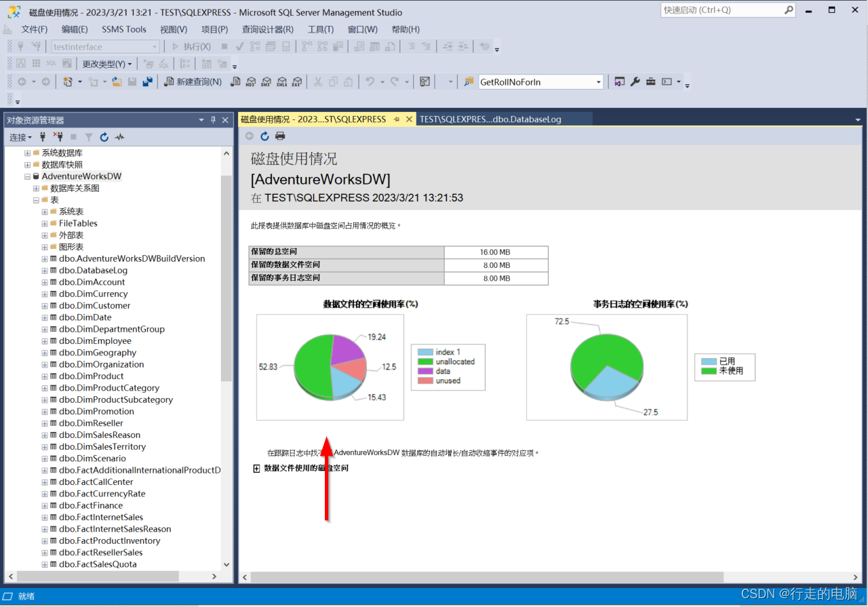The height and width of the screenshot is (607, 868).
Task: Click the index 1 legend color swatch
Action: 425,352
